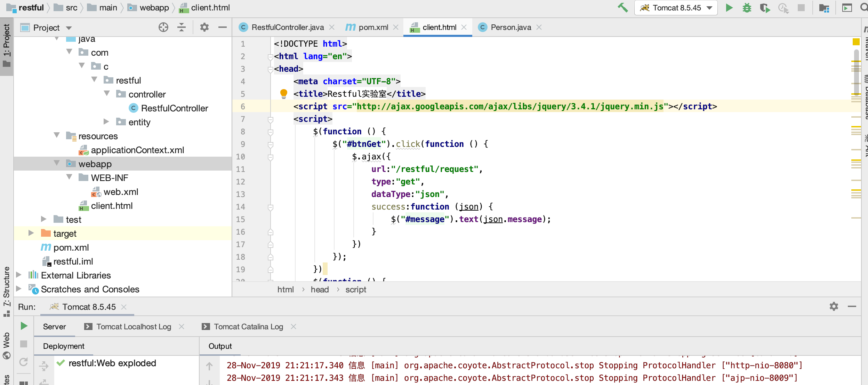Viewport: 868px width, 385px height.
Task: Stop server square in Run panel
Action: (x=24, y=344)
